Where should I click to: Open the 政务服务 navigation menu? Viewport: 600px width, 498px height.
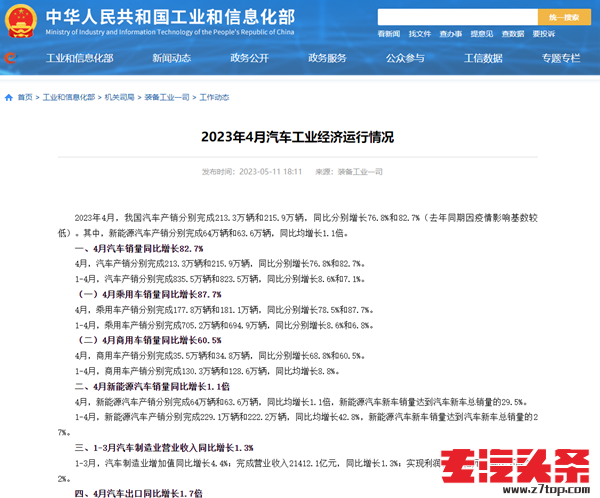click(327, 58)
